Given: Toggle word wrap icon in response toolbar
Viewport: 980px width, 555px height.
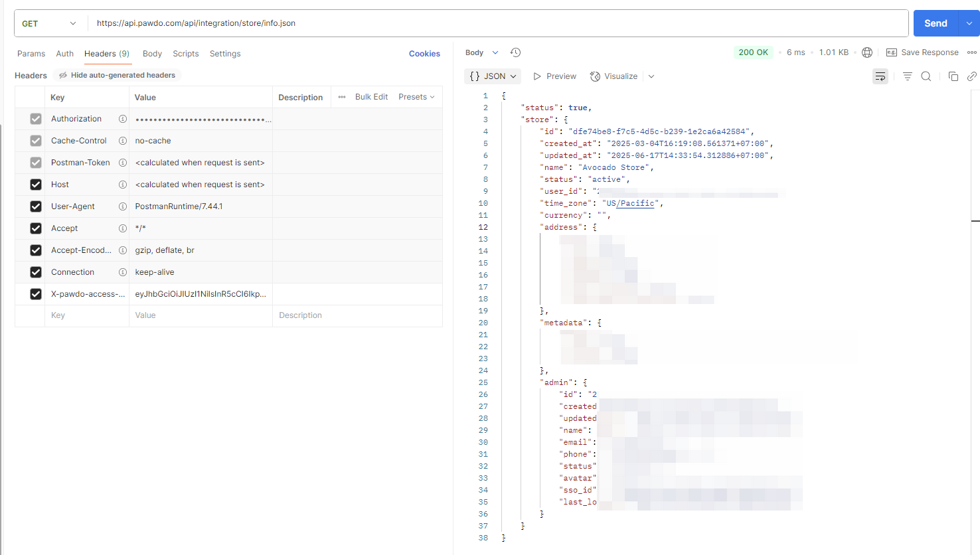Looking at the screenshot, I should [x=880, y=76].
